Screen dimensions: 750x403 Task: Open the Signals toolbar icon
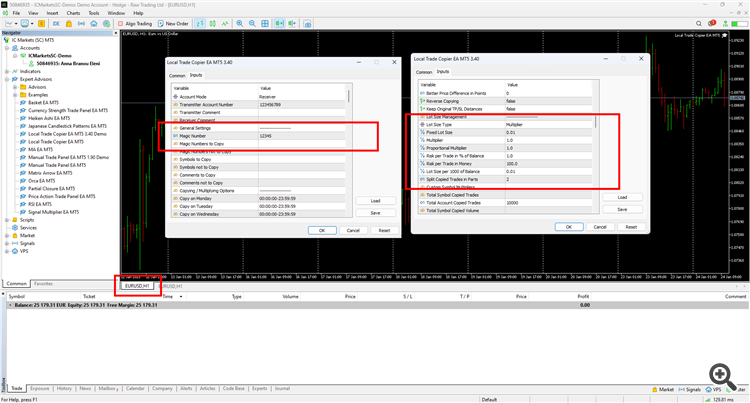tap(81, 23)
